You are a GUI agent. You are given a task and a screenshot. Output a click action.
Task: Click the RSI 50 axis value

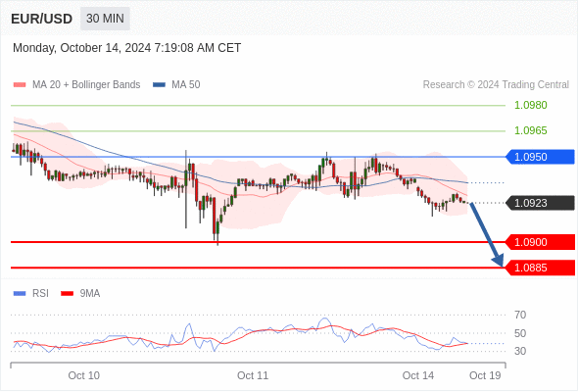coord(520,333)
